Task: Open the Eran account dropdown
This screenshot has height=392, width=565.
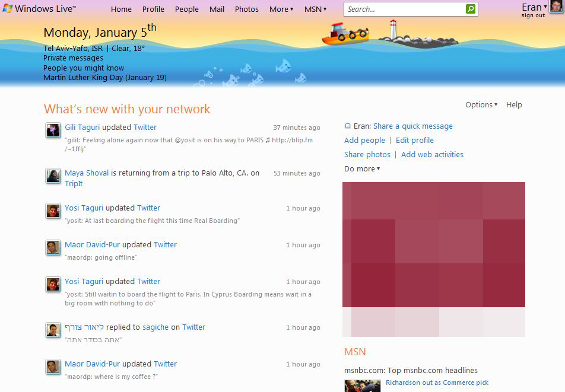Action: [534, 7]
